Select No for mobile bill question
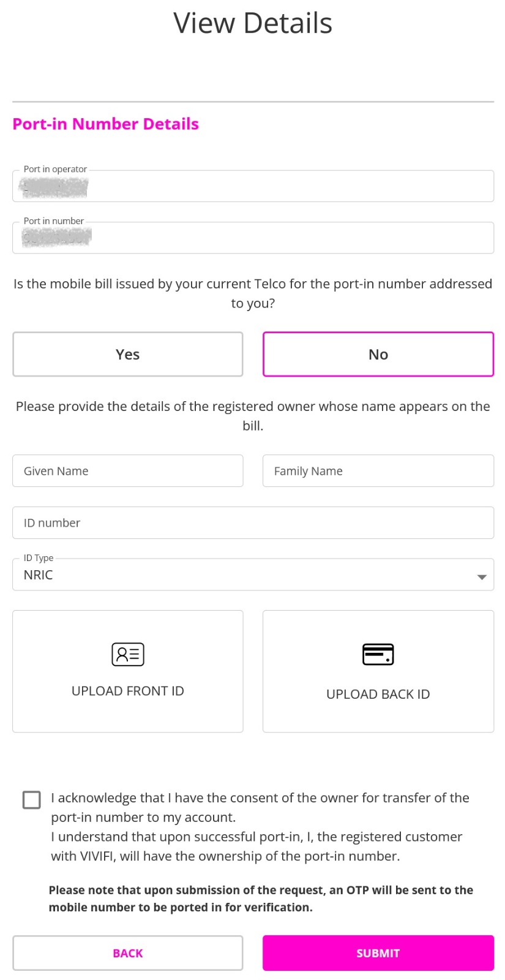This screenshot has height=980, width=505. 377,354
